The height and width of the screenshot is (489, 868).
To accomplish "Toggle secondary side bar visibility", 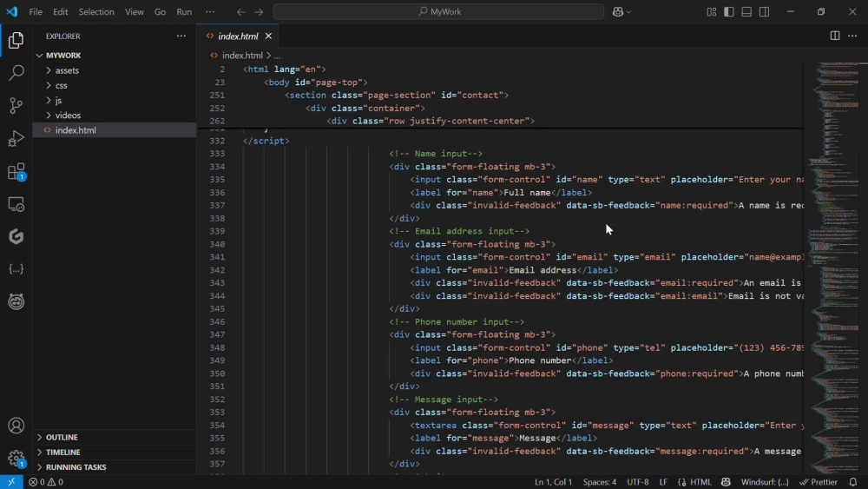I will coord(765,11).
